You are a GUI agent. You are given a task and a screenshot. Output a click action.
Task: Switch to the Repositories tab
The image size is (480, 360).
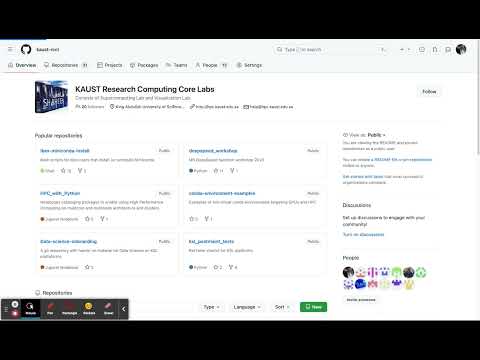66,65
